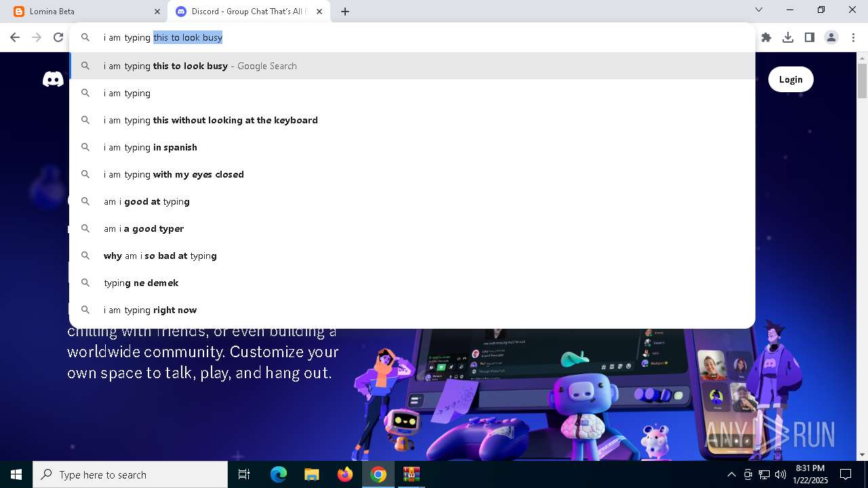Choose 'i am typing in spanish' suggestion
The image size is (868, 488).
[412, 147]
